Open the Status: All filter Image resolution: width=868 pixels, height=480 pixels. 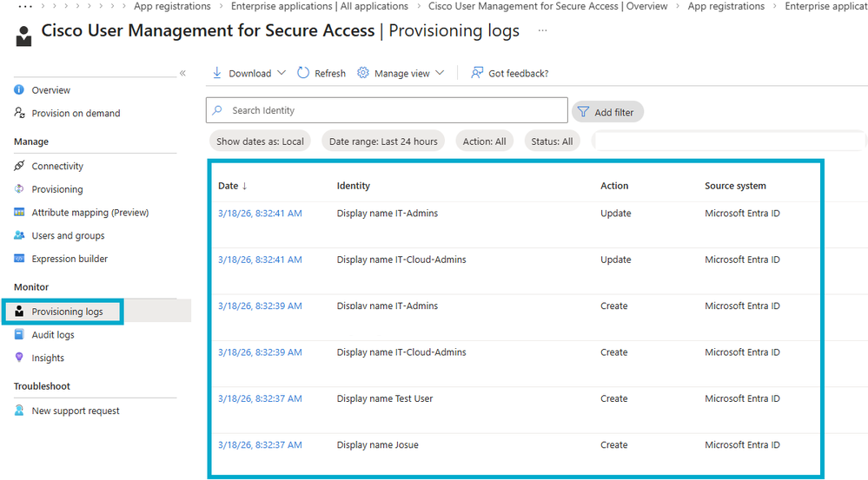click(x=552, y=141)
